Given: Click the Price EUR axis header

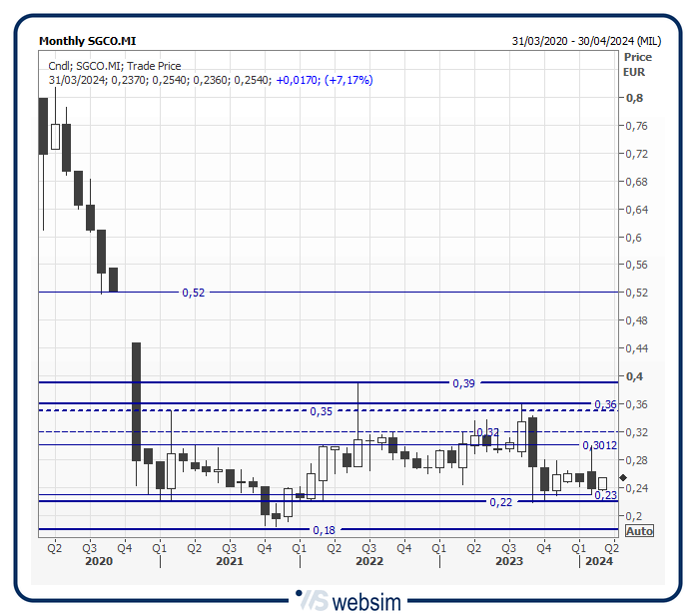Looking at the screenshot, I should click(636, 65).
